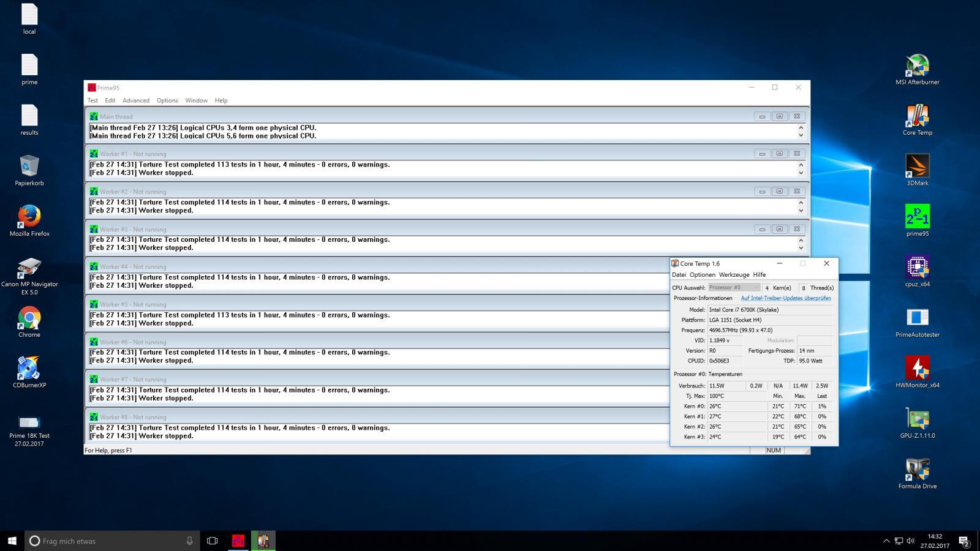The width and height of the screenshot is (980, 551).
Task: Open PrimeAutotester desktop icon
Action: click(917, 321)
